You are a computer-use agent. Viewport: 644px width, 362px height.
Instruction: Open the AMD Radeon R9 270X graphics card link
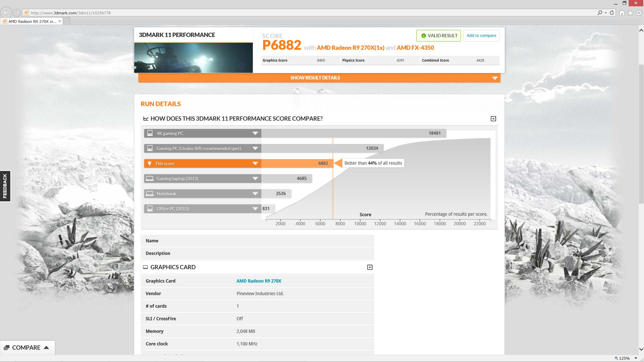point(259,281)
